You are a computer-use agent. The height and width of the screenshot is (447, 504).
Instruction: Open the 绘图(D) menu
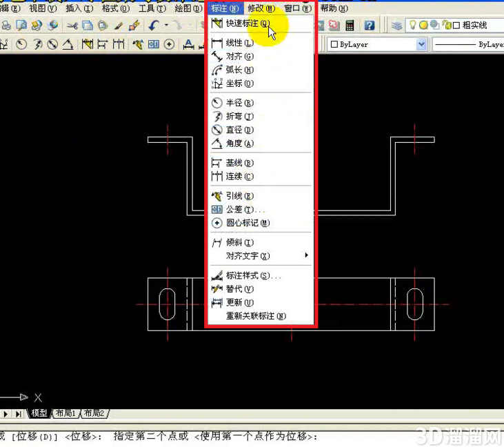(188, 8)
